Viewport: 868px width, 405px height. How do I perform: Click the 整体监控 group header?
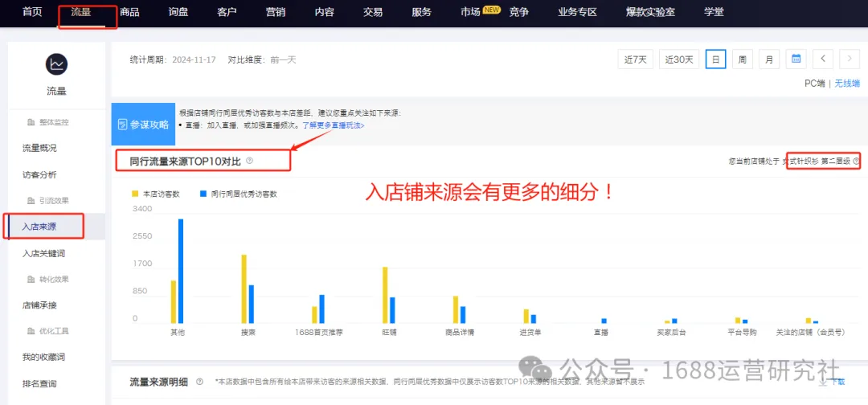point(48,122)
